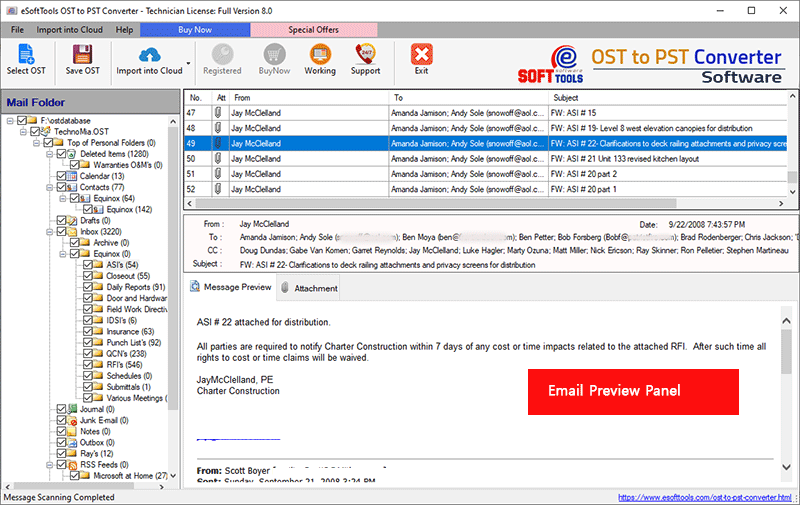The width and height of the screenshot is (800, 505).
Task: Switch to the Attachment tab
Action: pyautogui.click(x=309, y=288)
